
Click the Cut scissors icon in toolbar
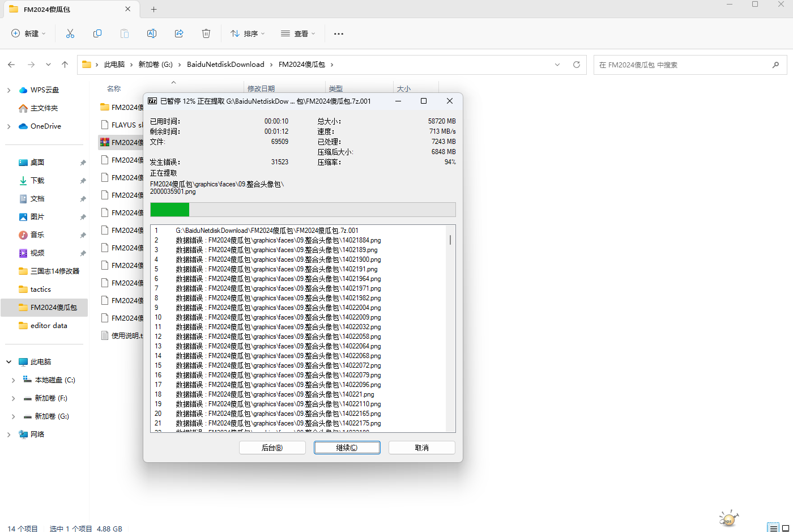[70, 34]
